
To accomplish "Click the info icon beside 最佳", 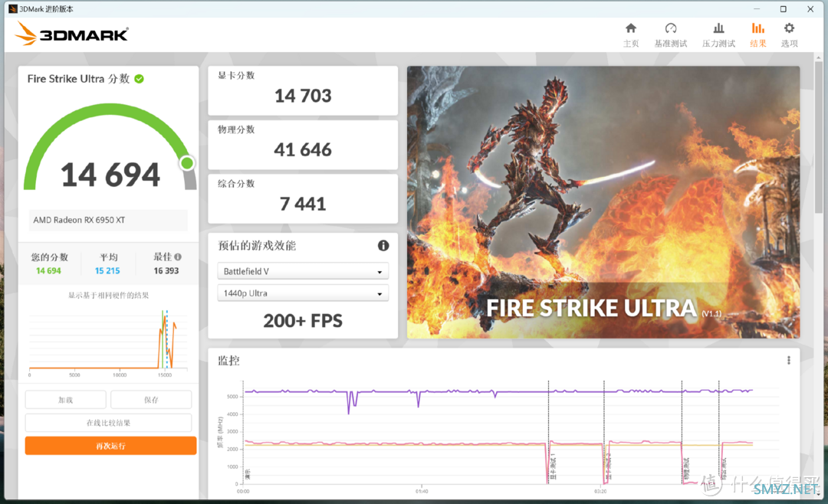I will point(178,257).
